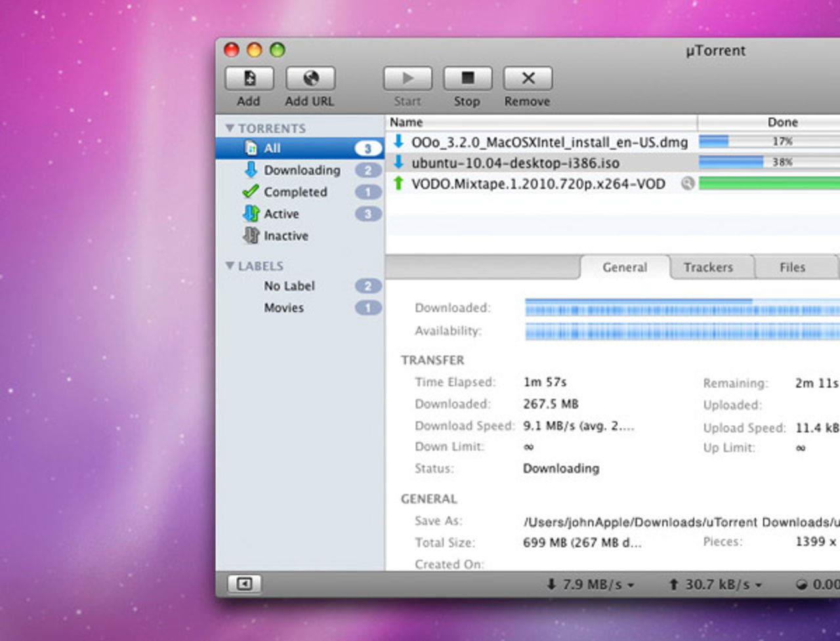Click the blue Downloading arrow icon
The height and width of the screenshot is (641, 840).
point(251,170)
